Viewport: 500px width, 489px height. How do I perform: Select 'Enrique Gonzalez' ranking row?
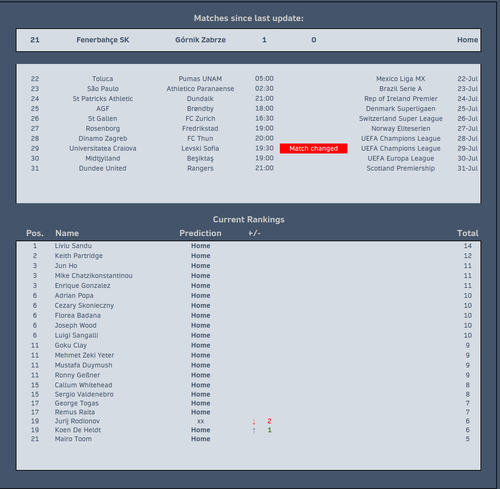point(248,286)
